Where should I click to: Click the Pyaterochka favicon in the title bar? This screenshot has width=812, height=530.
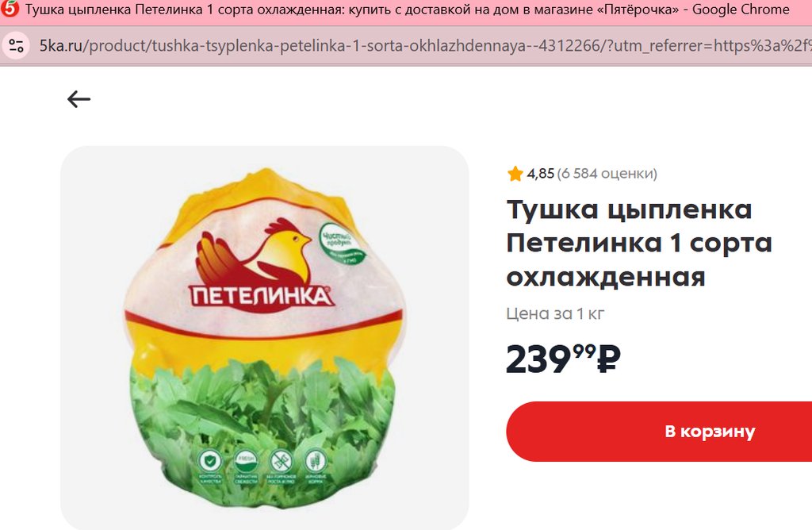click(10, 9)
